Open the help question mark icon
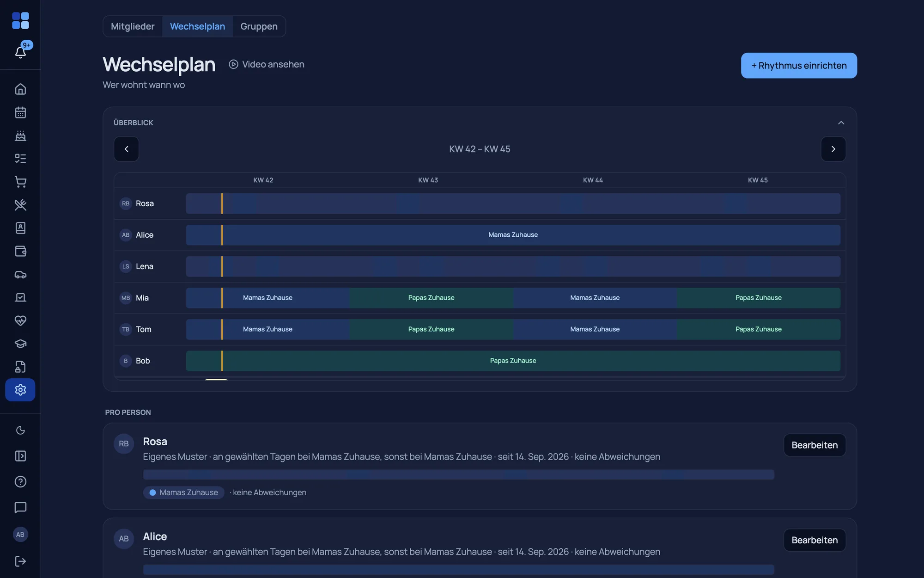 [x=20, y=482]
